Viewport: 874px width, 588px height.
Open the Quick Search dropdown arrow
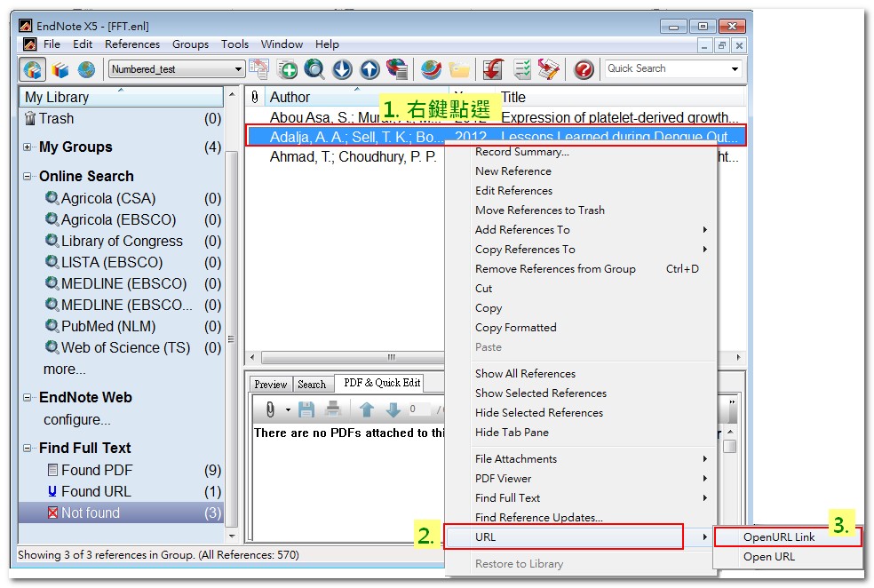(x=735, y=69)
